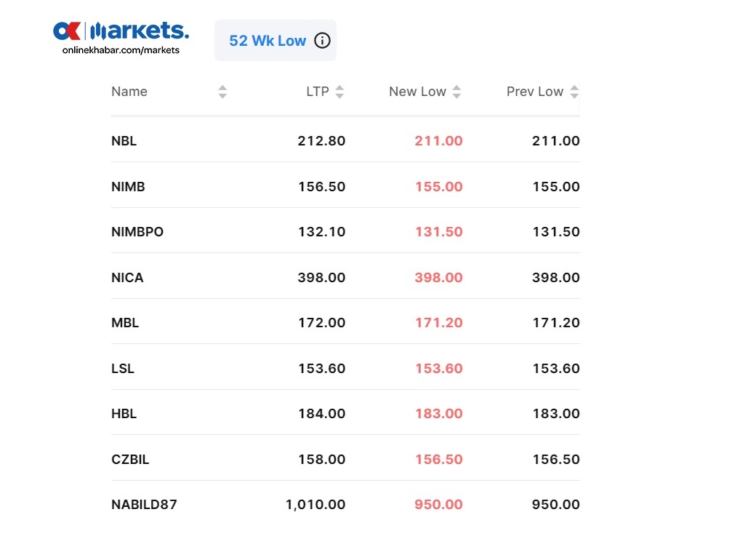Click the OK markets logo

121,31
